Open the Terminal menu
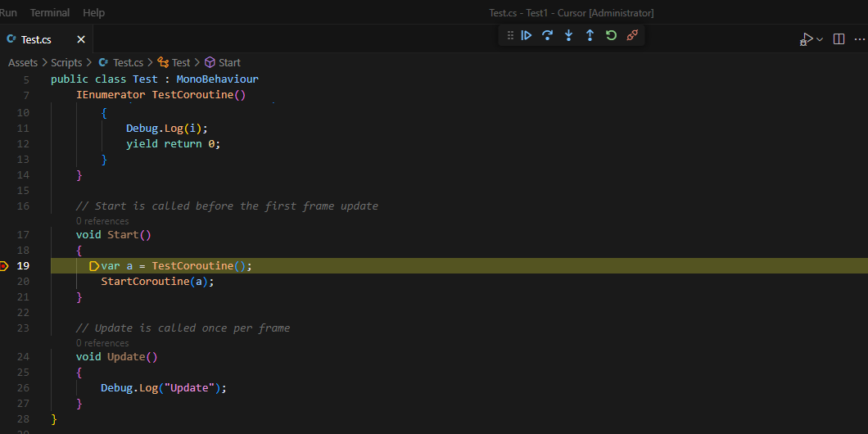 pyautogui.click(x=50, y=13)
